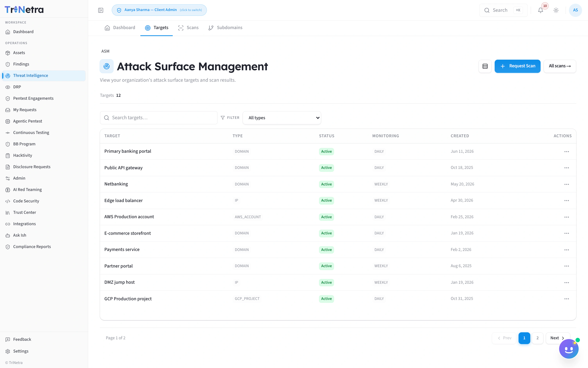Open the chatbot assistant bubble
The width and height of the screenshot is (588, 368).
click(569, 349)
